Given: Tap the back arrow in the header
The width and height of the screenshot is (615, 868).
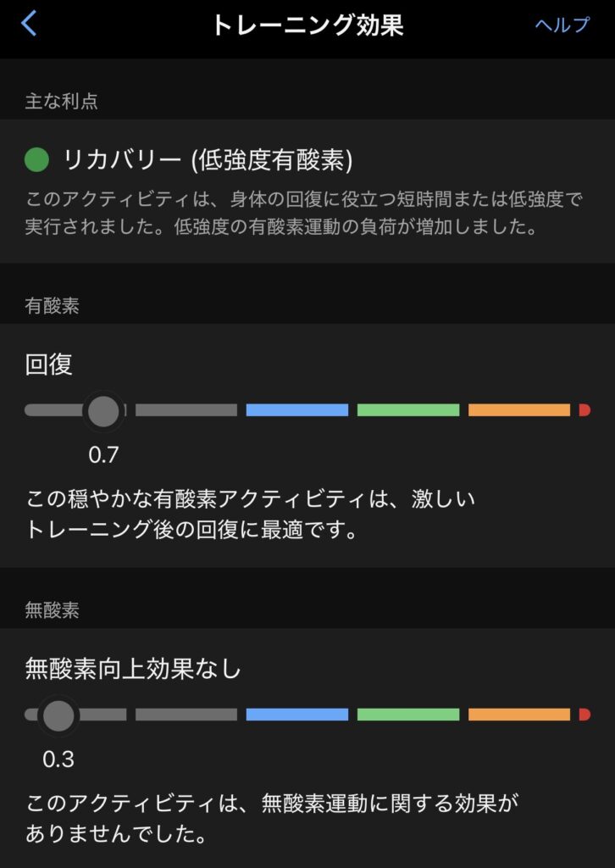Looking at the screenshot, I should tap(29, 24).
